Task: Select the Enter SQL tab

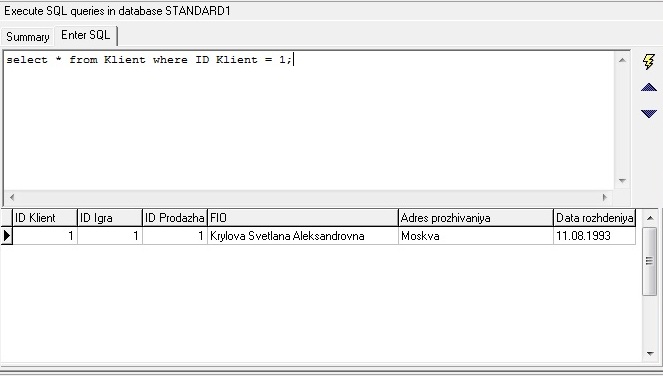Action: click(86, 35)
